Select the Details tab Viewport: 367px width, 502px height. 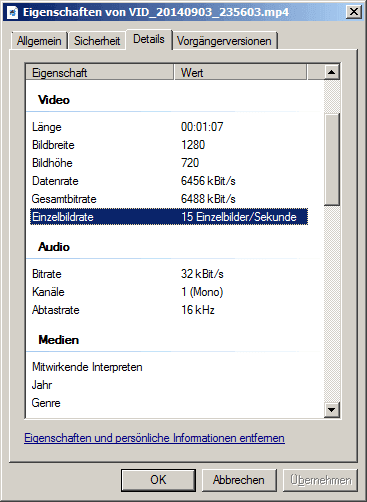(149, 39)
